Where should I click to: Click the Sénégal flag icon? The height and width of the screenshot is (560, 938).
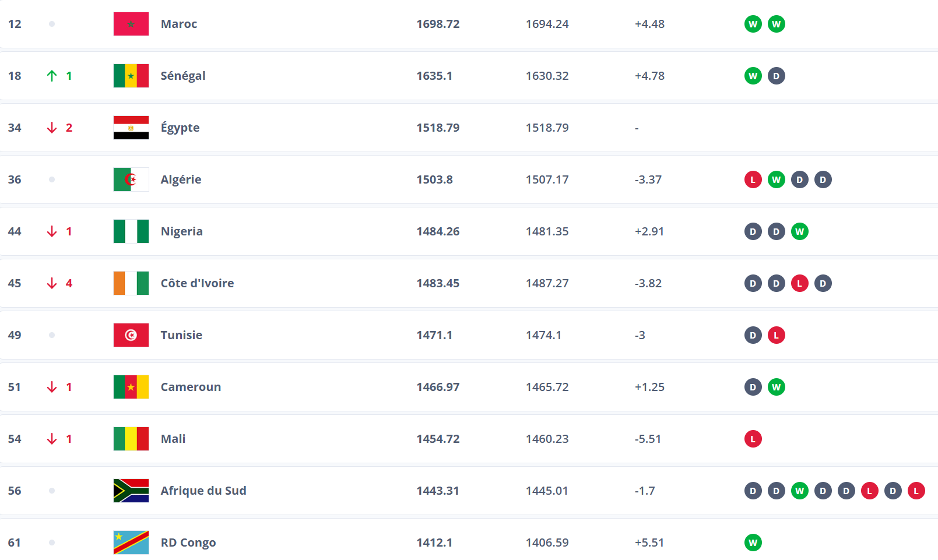click(131, 76)
